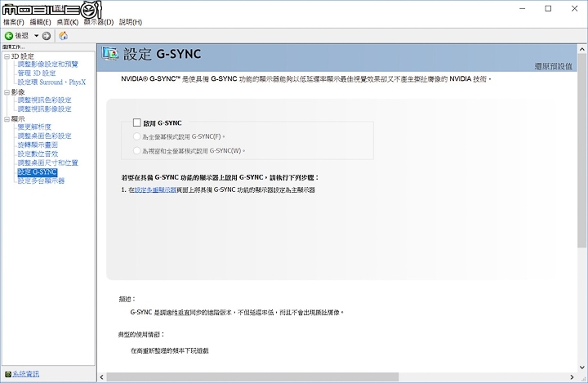Image resolution: width=588 pixels, height=383 pixels.
Task: Open 調整視訊色彩設定 in the tree
Action: pyautogui.click(x=45, y=100)
